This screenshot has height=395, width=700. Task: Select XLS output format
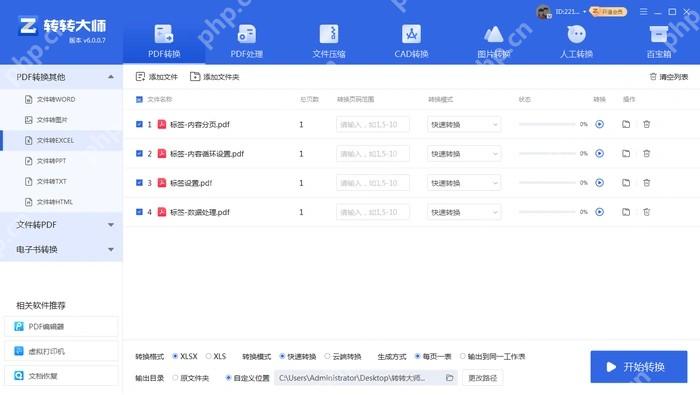208,356
